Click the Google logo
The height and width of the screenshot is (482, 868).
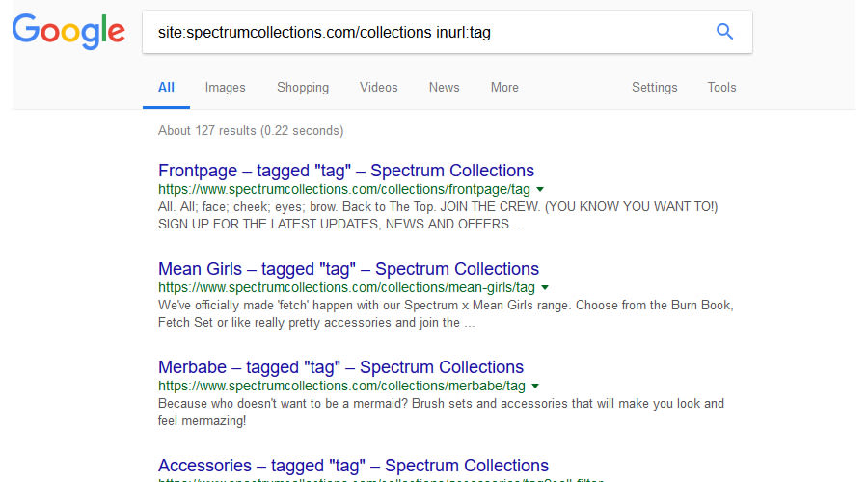click(68, 32)
